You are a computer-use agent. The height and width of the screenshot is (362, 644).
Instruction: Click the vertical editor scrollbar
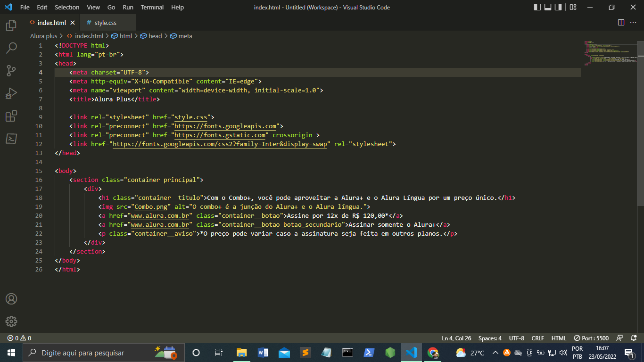641,123
